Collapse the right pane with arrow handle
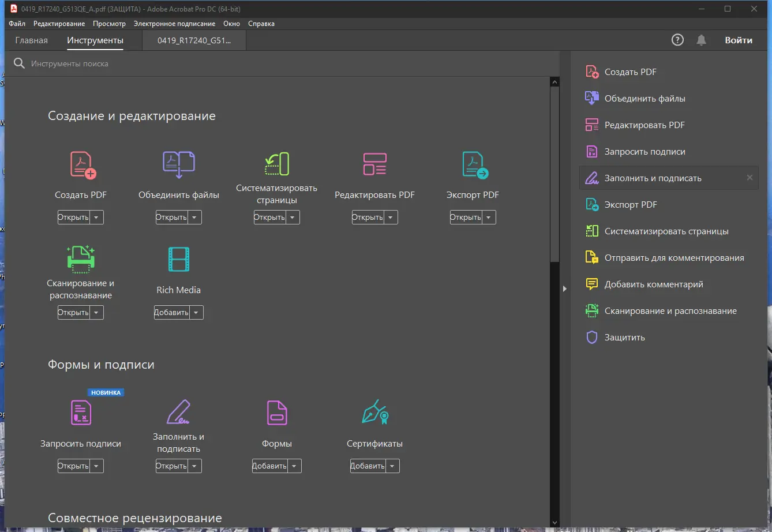772x532 pixels. (565, 289)
